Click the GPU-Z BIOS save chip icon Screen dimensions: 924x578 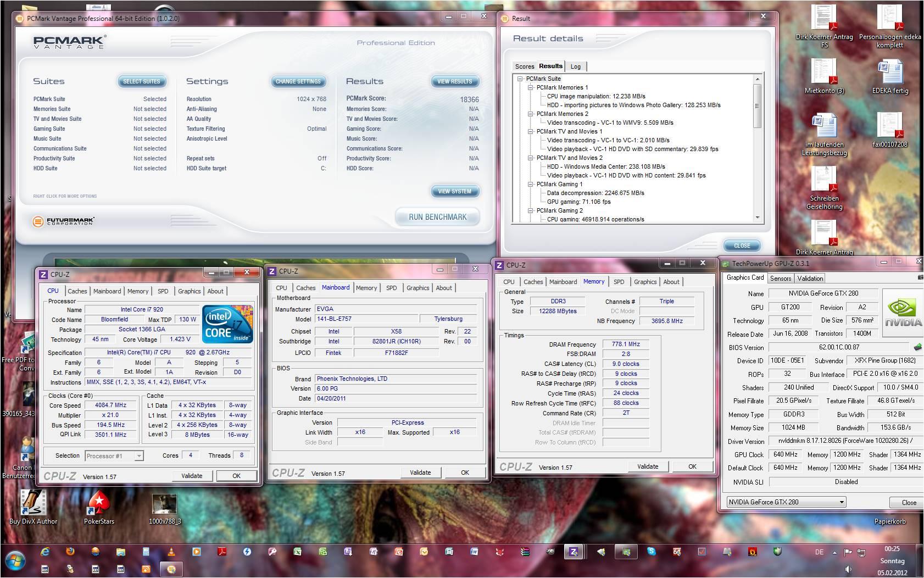(x=917, y=347)
